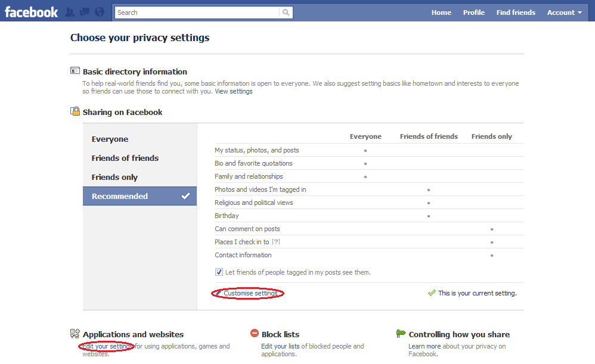Click the Sharing on Facebook lock icon
This screenshot has width=595, height=364.
75,111
